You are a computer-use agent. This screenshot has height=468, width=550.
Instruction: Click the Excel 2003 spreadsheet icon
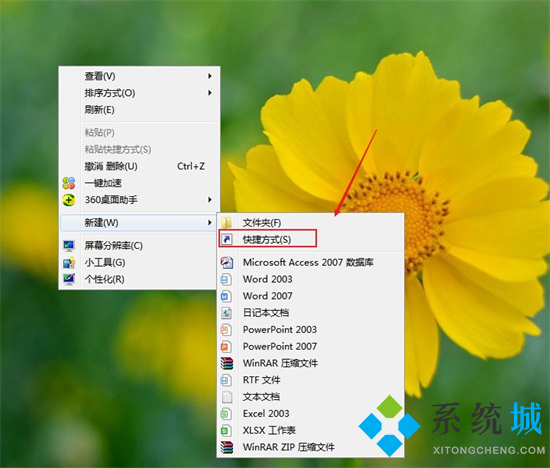[226, 414]
